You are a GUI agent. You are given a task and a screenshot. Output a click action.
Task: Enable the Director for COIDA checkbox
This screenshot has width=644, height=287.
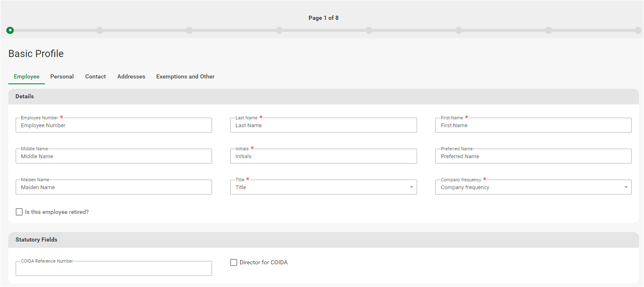[x=234, y=262]
